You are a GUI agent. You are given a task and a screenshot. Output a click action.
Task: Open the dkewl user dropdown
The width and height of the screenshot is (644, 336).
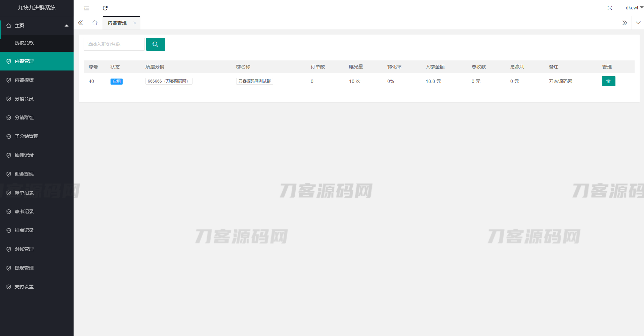pos(634,8)
